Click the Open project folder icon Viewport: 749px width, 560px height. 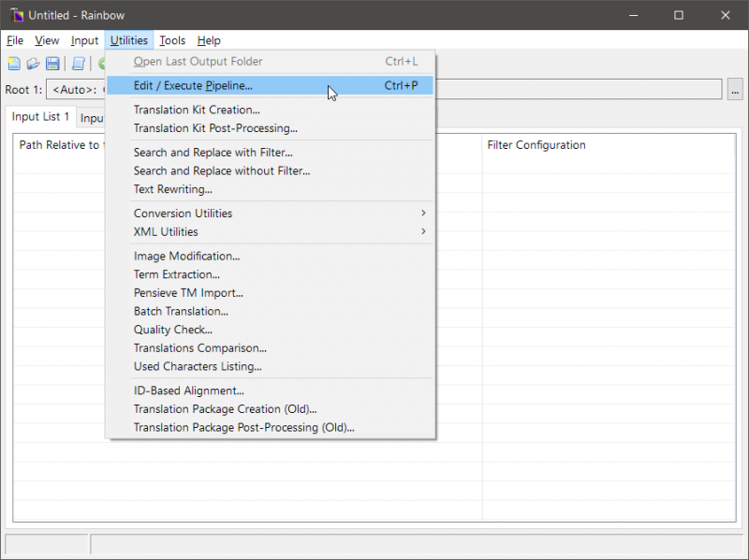(33, 64)
